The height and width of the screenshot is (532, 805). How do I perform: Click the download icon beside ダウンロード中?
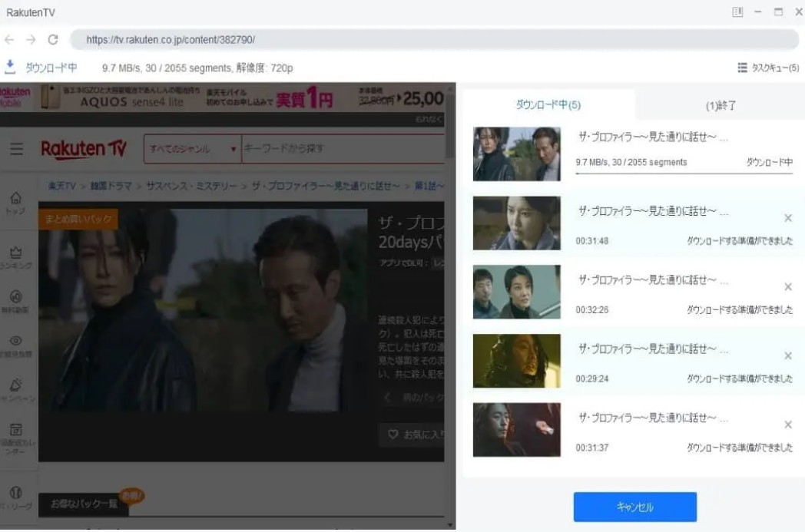pyautogui.click(x=10, y=67)
